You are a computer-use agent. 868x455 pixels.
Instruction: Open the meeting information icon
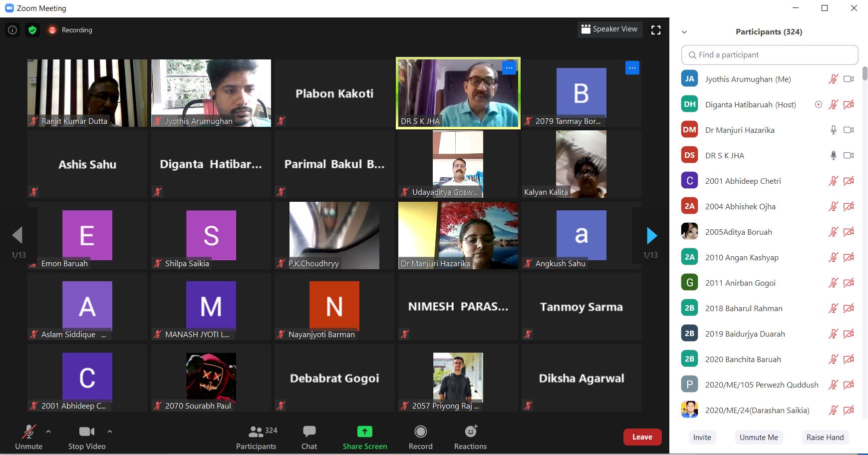coord(12,30)
